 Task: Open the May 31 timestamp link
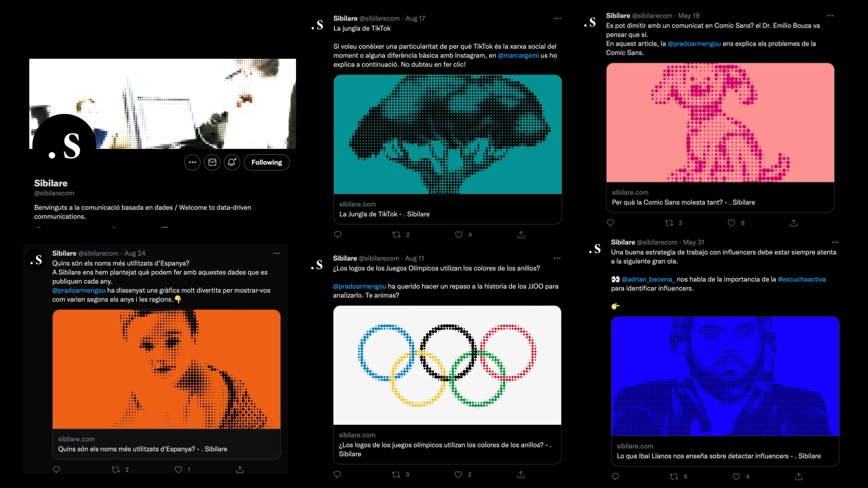tap(693, 242)
